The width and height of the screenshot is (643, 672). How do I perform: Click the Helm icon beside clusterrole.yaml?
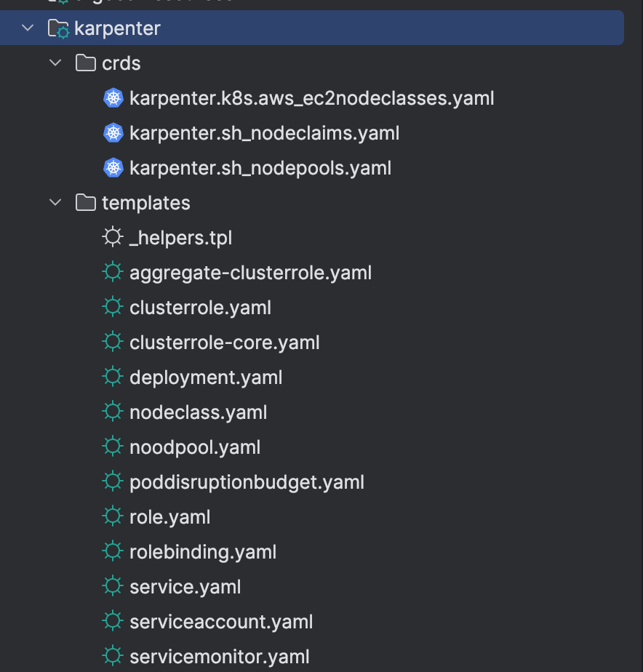[x=112, y=307]
